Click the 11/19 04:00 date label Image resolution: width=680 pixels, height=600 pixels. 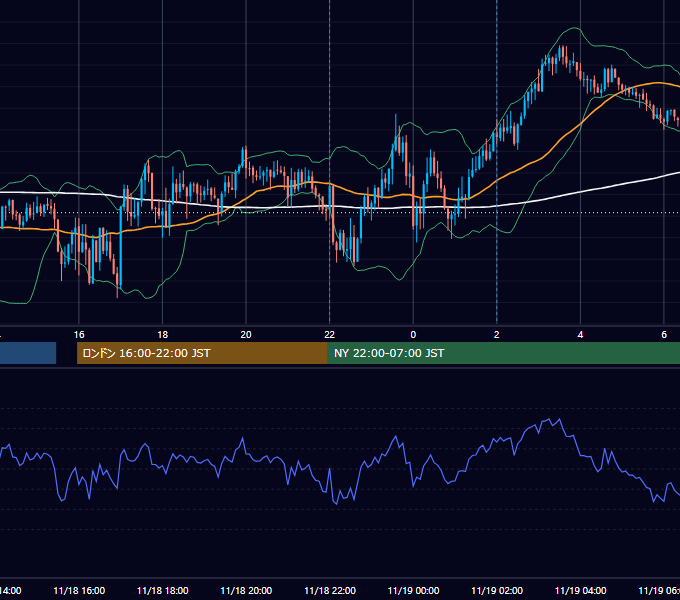[581, 591]
